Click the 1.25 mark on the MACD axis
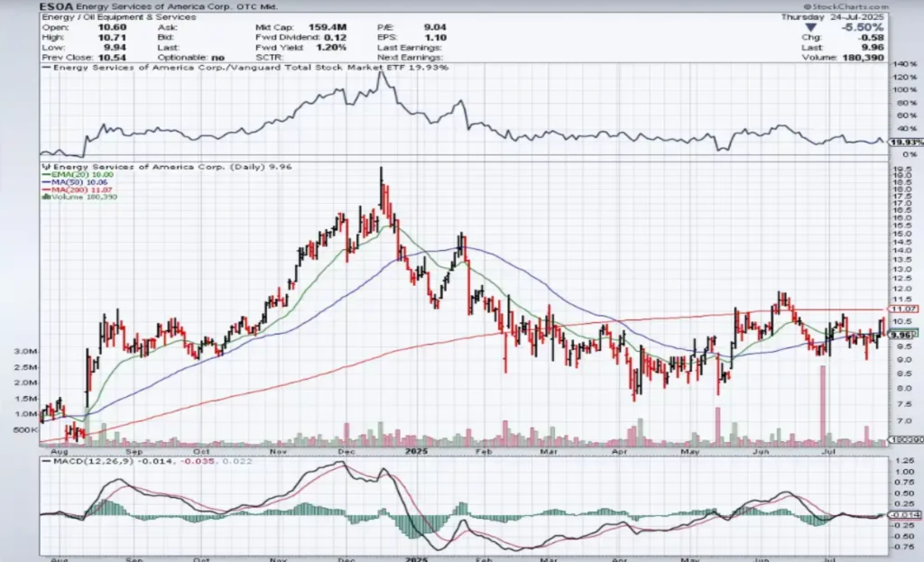The height and width of the screenshot is (562, 924). pos(904,461)
